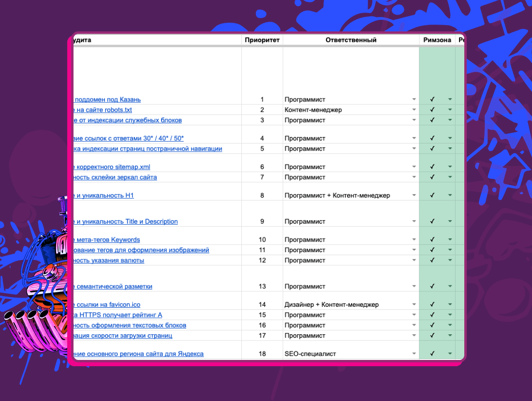Select the Ответственный column header
This screenshot has width=532, height=401.
click(351, 40)
